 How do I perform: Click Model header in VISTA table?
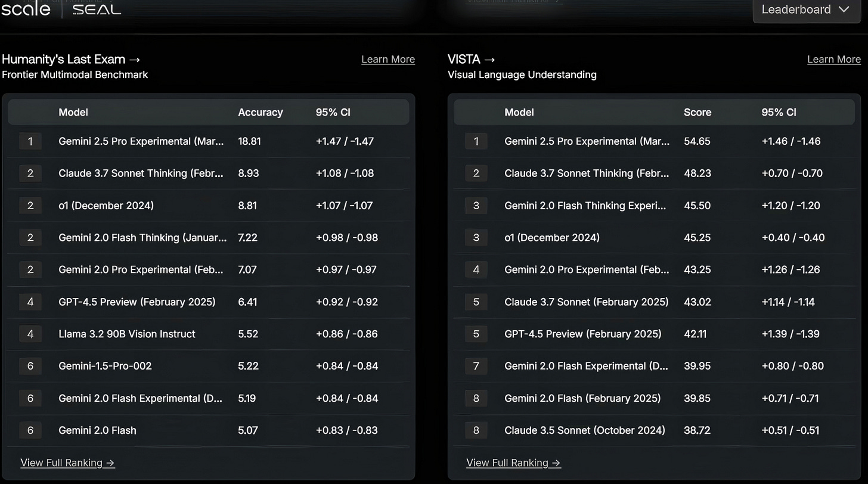tap(519, 112)
